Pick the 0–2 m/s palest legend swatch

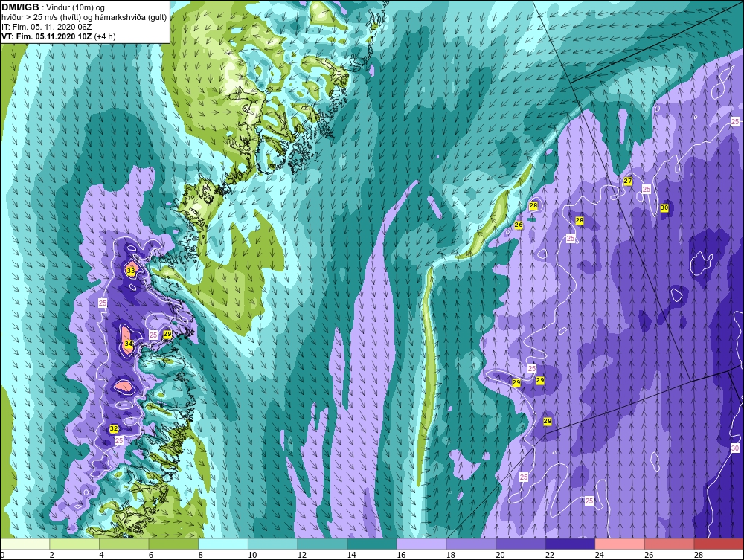tap(25, 544)
